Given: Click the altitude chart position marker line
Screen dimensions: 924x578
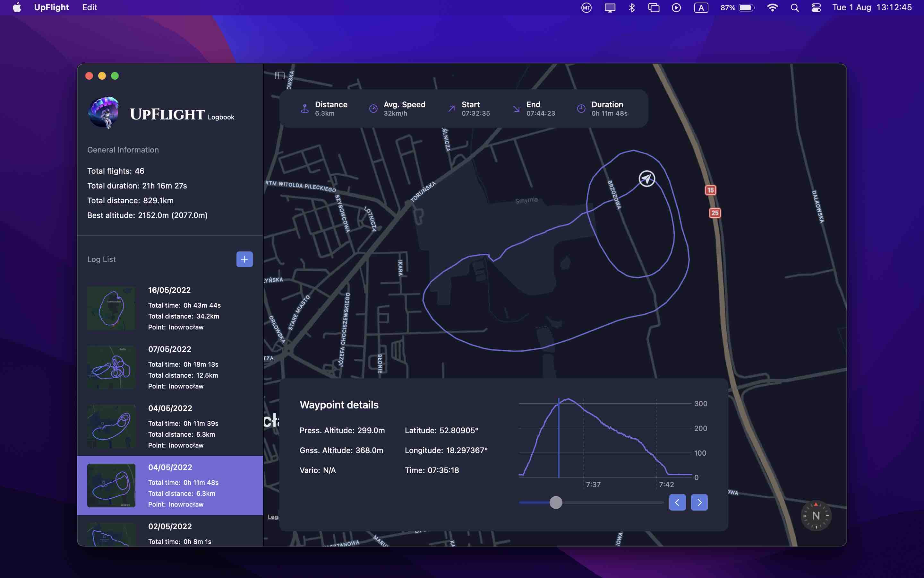Looking at the screenshot, I should 559,438.
